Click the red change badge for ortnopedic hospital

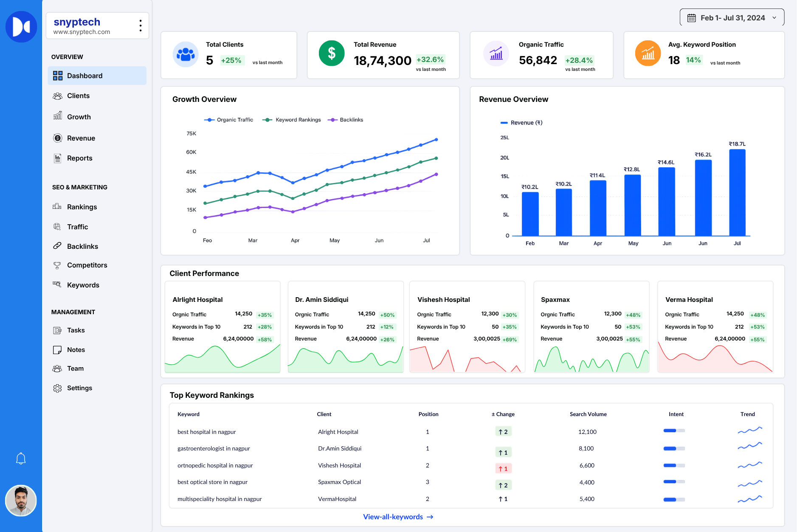[x=504, y=469]
